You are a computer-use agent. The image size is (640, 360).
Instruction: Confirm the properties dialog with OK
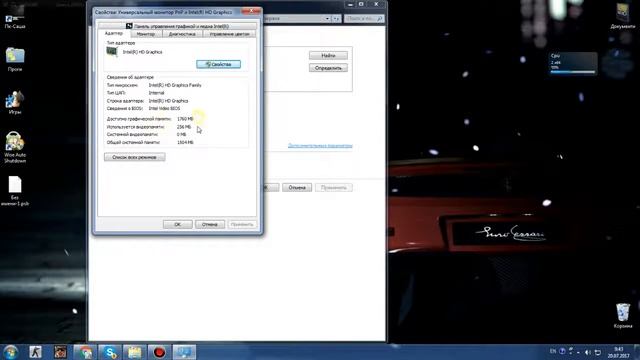coord(178,224)
